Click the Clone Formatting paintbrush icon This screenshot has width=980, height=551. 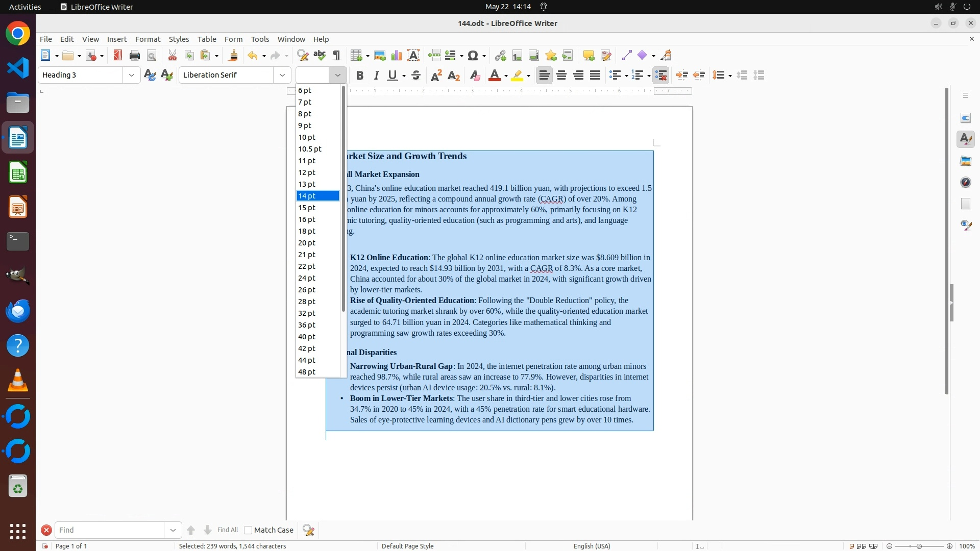click(233, 56)
